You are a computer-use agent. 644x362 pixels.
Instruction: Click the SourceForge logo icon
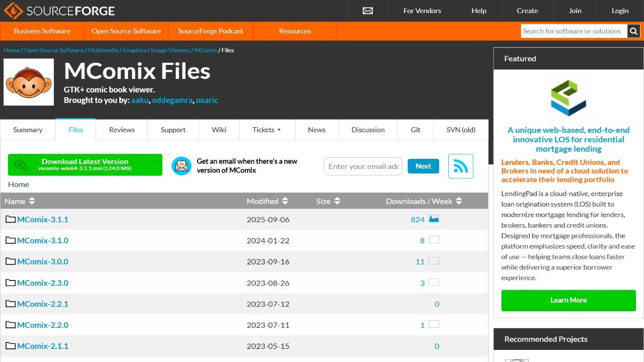pyautogui.click(x=13, y=11)
